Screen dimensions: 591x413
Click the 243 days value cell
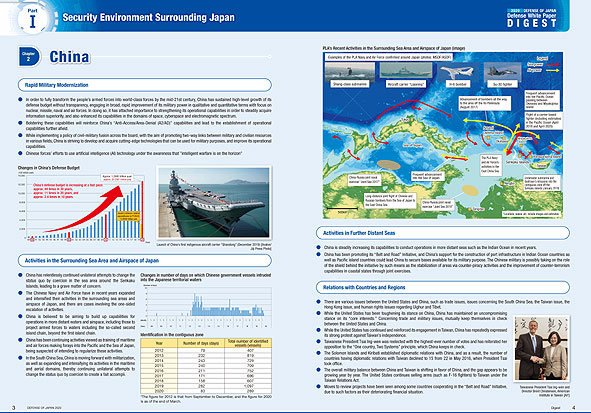tap(201, 361)
